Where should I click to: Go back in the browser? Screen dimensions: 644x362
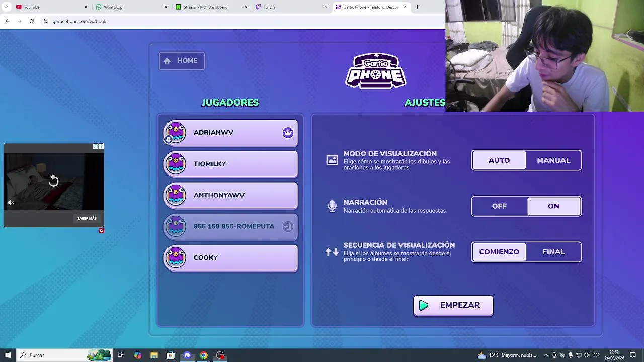point(7,21)
